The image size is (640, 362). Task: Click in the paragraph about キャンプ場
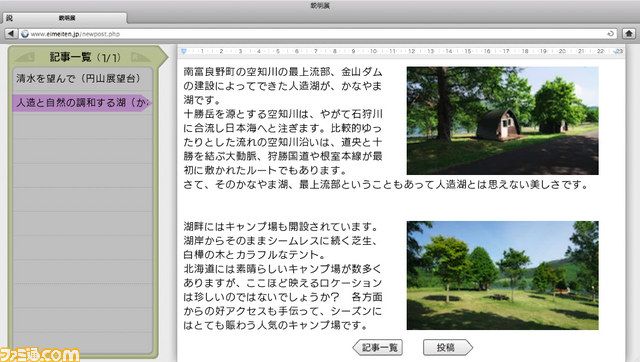coord(283,275)
